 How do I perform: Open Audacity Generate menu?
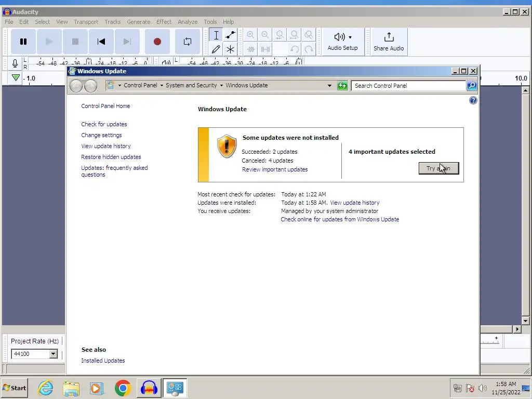[x=138, y=22]
